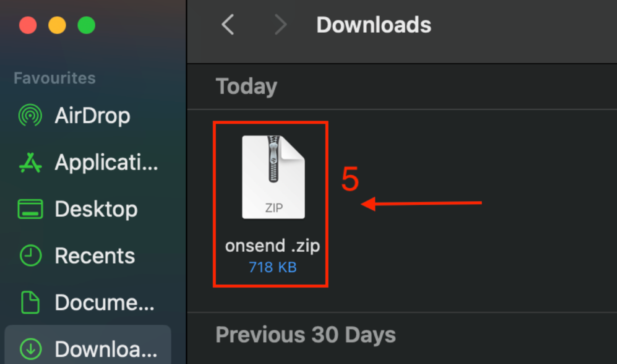Click the Applications icon in Favourites
617x364 pixels.
(x=30, y=163)
